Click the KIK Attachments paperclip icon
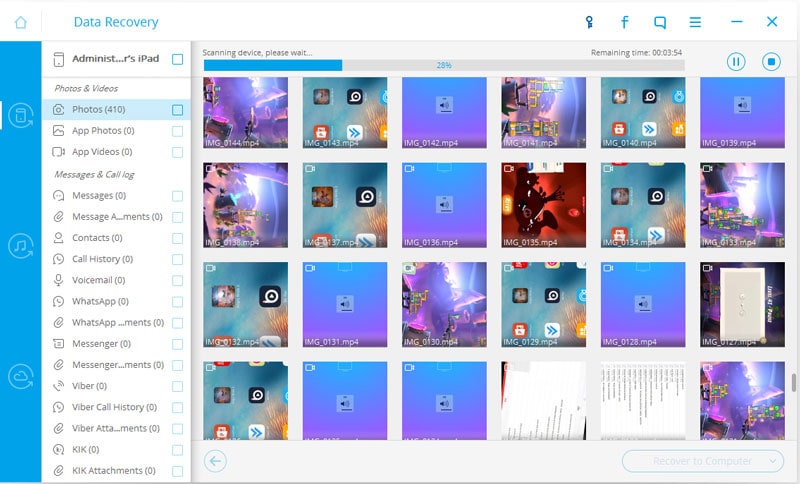The height and width of the screenshot is (484, 800). [59, 471]
